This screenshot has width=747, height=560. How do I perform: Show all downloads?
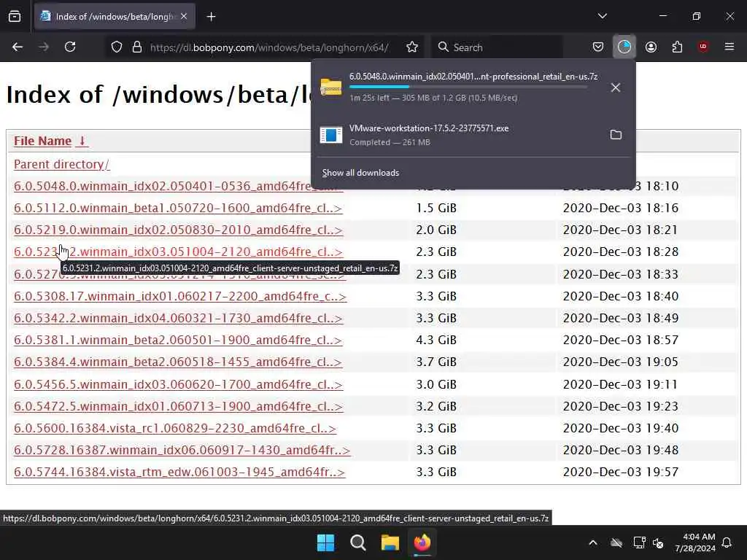[360, 173]
